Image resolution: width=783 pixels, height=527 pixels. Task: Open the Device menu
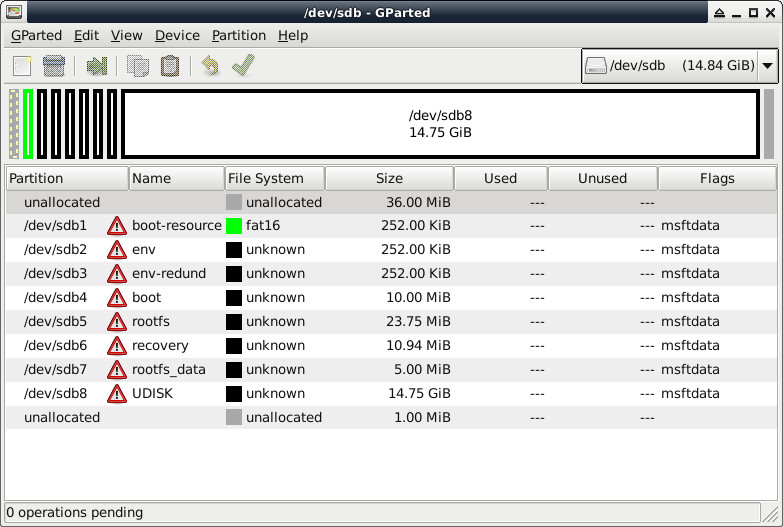coord(177,35)
